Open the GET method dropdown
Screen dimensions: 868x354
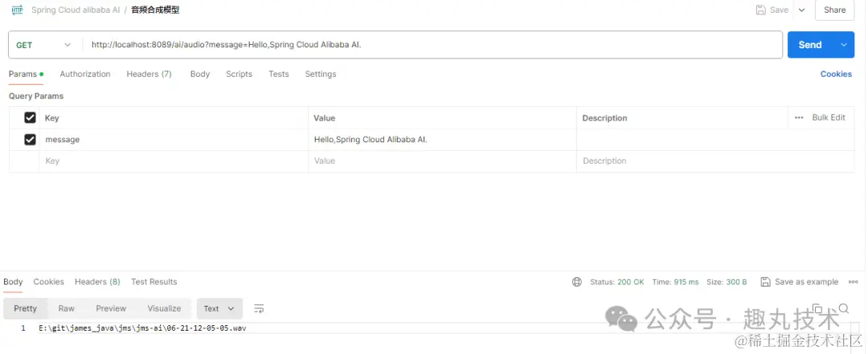point(43,45)
